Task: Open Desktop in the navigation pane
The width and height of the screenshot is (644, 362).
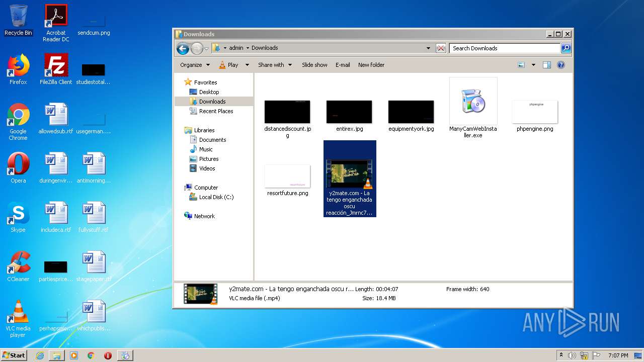Action: [x=209, y=92]
